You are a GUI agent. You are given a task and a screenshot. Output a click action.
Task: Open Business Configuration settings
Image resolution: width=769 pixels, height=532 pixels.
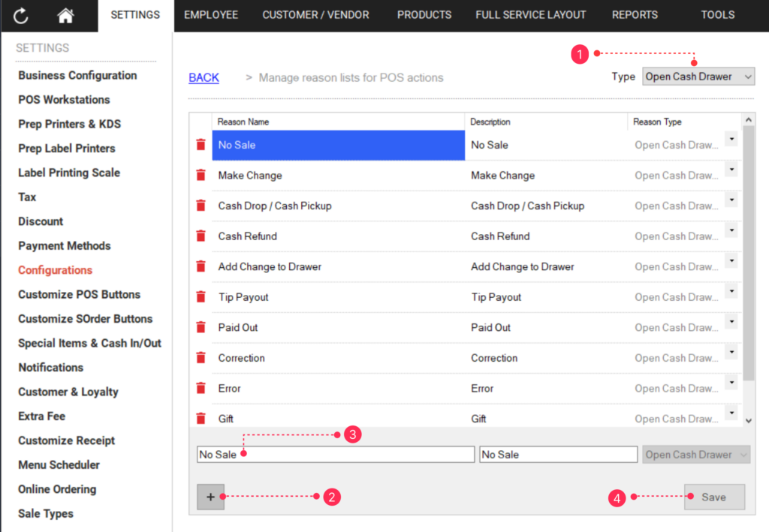(x=77, y=76)
